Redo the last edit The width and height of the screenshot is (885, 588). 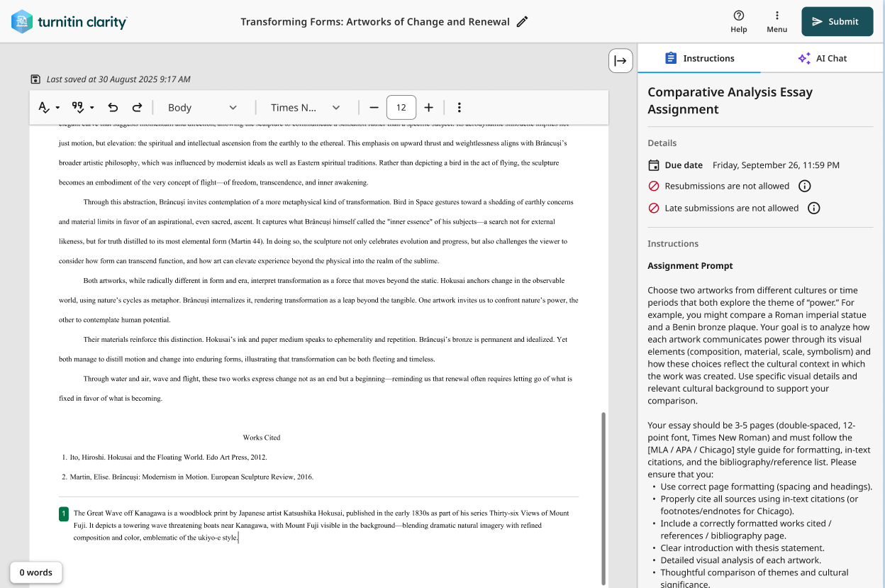(x=136, y=107)
